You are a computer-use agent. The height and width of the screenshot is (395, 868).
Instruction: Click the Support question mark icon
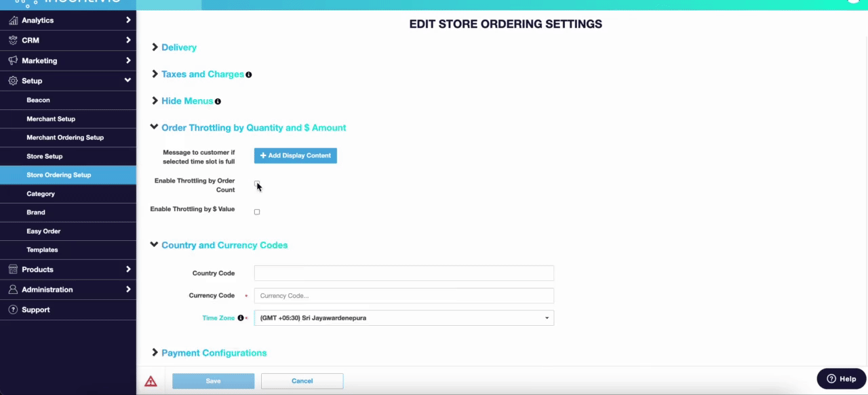pyautogui.click(x=13, y=309)
